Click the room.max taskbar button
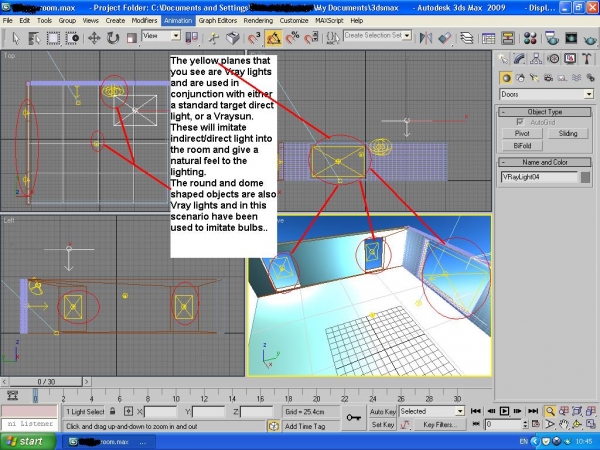 point(108,442)
